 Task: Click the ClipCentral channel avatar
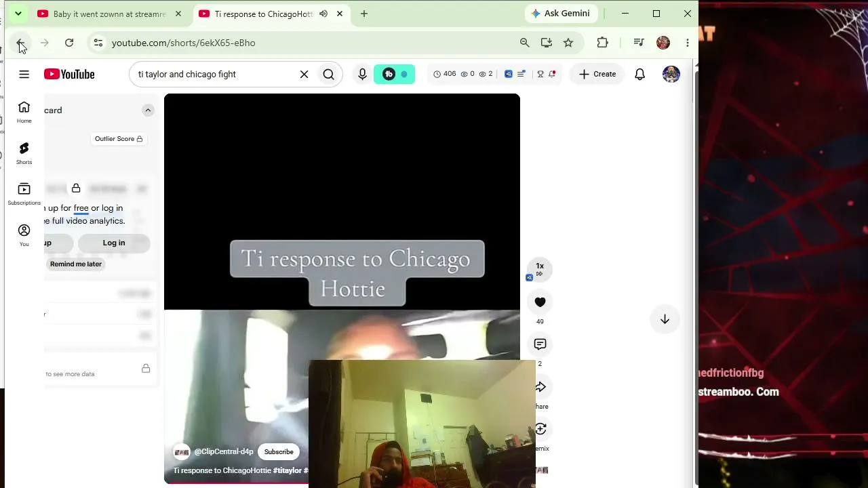pos(181,452)
